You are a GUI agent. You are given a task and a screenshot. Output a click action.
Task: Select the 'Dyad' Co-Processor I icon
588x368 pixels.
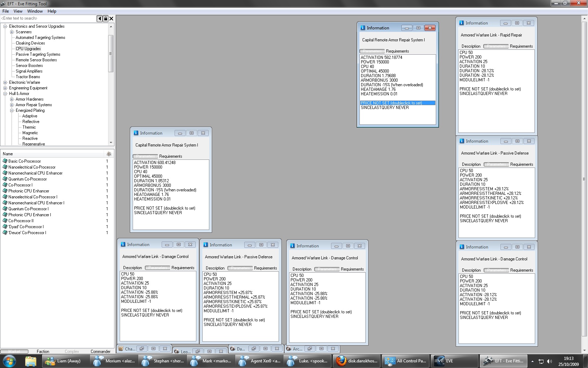coord(5,227)
